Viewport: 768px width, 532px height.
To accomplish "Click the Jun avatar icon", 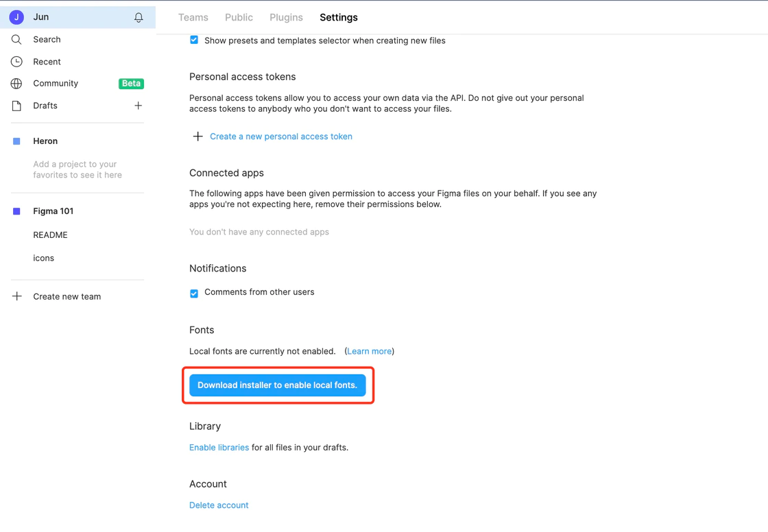I will coord(16,17).
